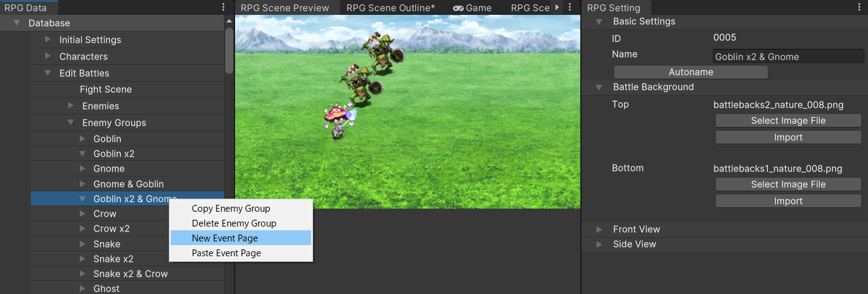Image resolution: width=868 pixels, height=294 pixels.
Task: Click the Name input field
Action: click(x=788, y=56)
